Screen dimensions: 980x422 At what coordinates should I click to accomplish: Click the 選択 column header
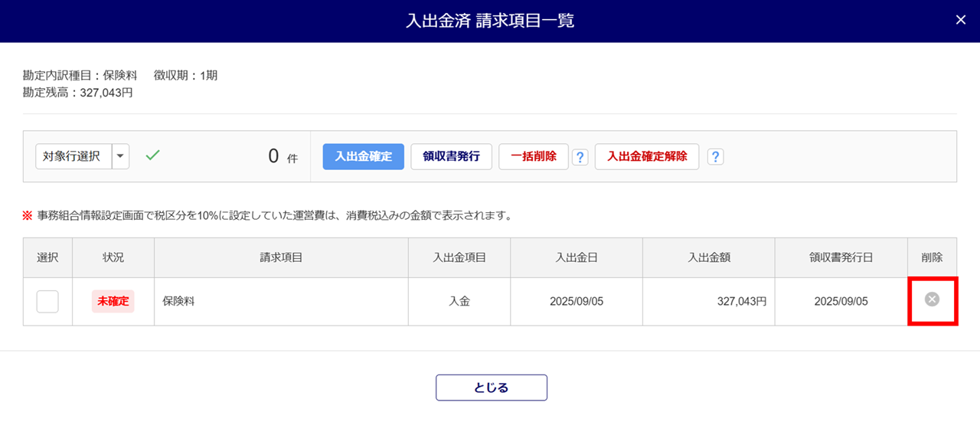pyautogui.click(x=47, y=257)
